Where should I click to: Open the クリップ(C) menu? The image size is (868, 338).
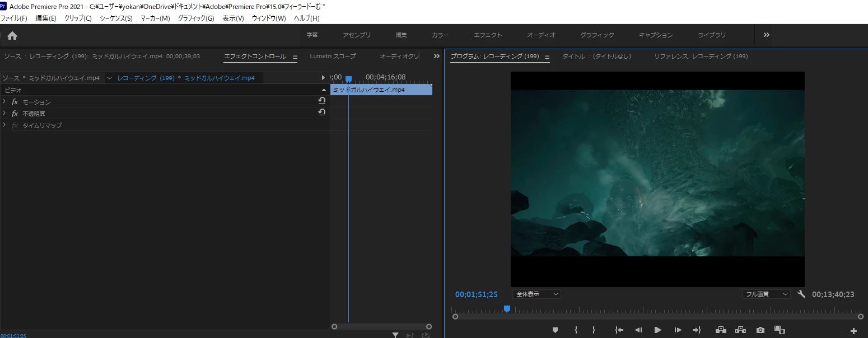click(x=78, y=18)
